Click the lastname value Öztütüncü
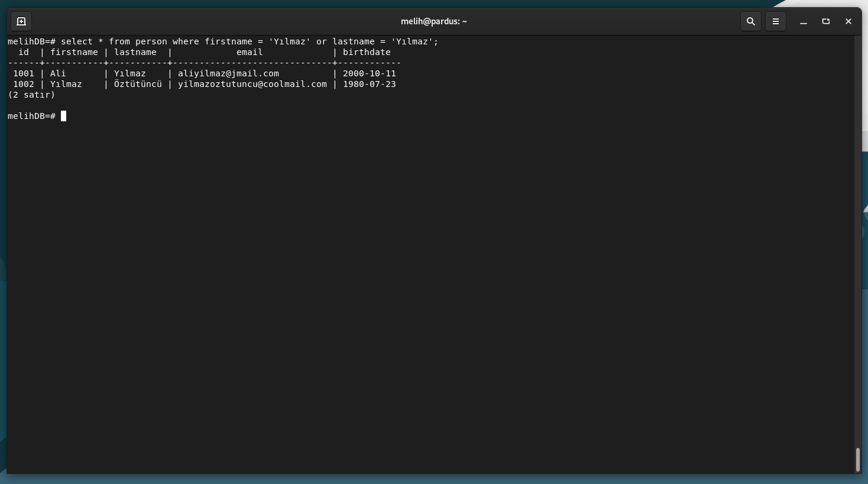This screenshot has width=868, height=484. (138, 84)
